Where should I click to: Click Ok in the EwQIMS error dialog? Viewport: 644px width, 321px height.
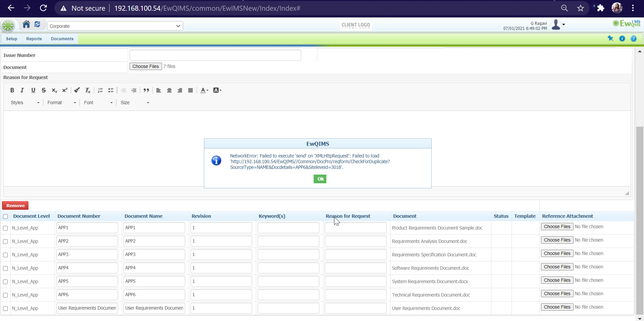[320, 179]
